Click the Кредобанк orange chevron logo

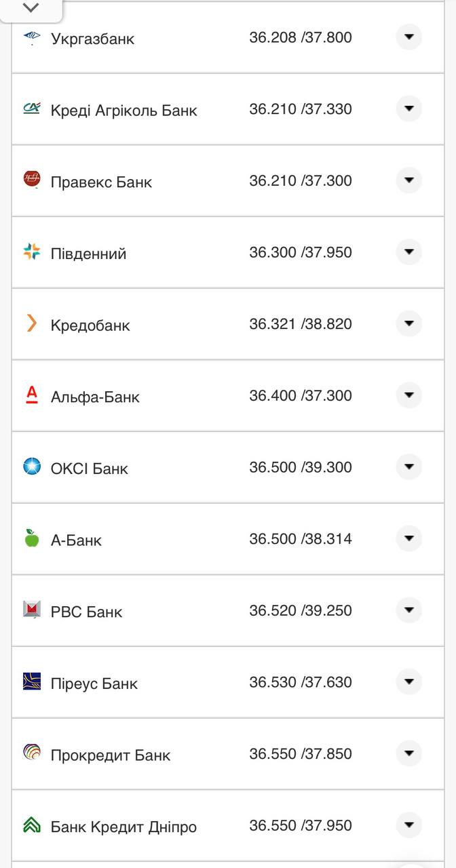tap(32, 323)
